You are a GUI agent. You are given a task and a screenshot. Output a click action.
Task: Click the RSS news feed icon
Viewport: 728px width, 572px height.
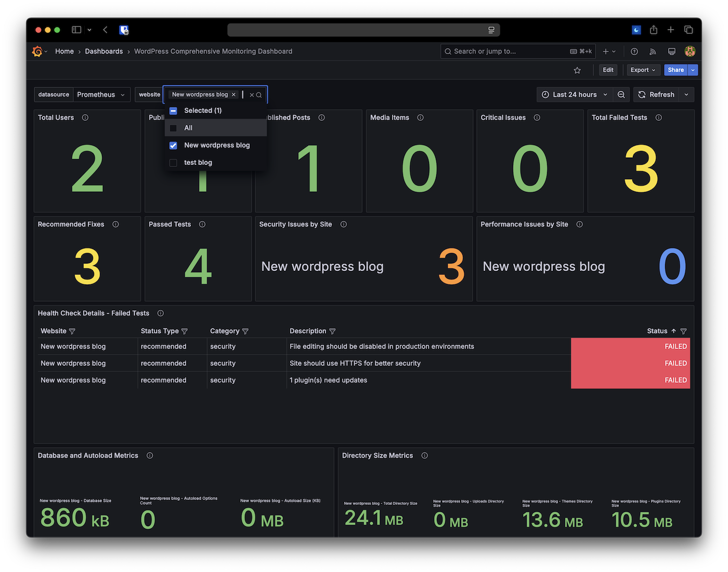(653, 51)
